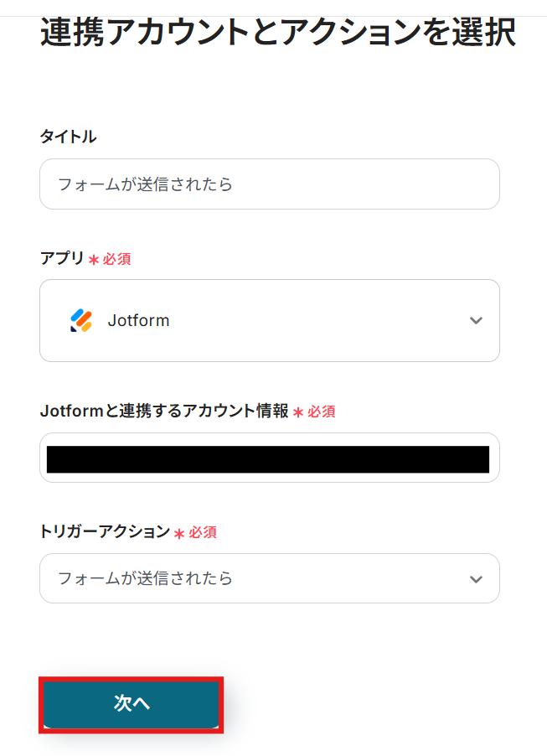Click the red asterisk next to アプリ
The height and width of the screenshot is (756, 547).
[94, 260]
